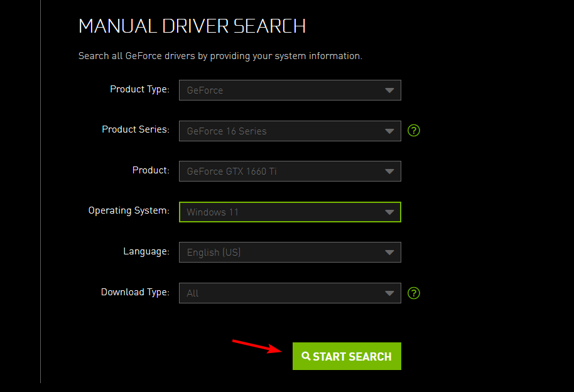Click the Operating System label
This screenshot has width=574, height=392.
129,210
